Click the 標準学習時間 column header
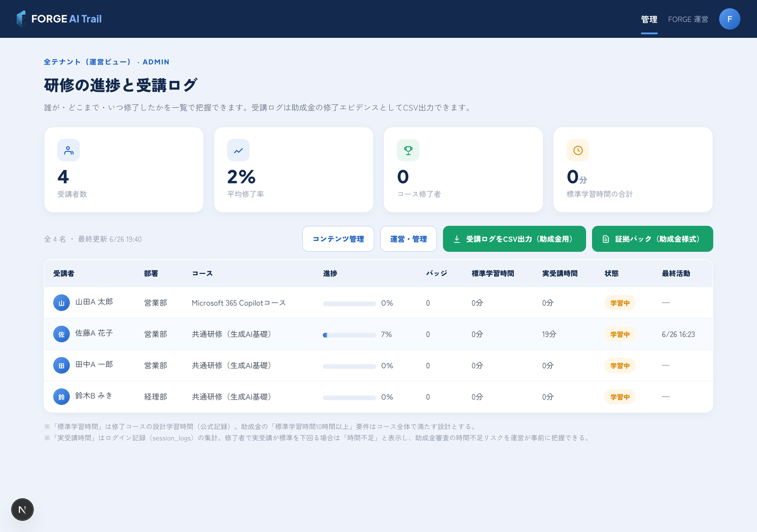Image resolution: width=757 pixels, height=532 pixels. tap(493, 273)
